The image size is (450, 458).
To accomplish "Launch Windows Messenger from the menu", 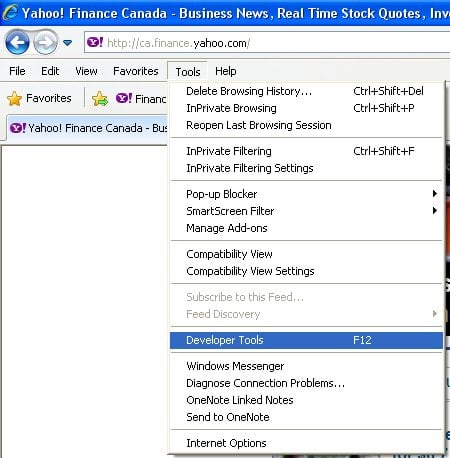I will 307,366.
